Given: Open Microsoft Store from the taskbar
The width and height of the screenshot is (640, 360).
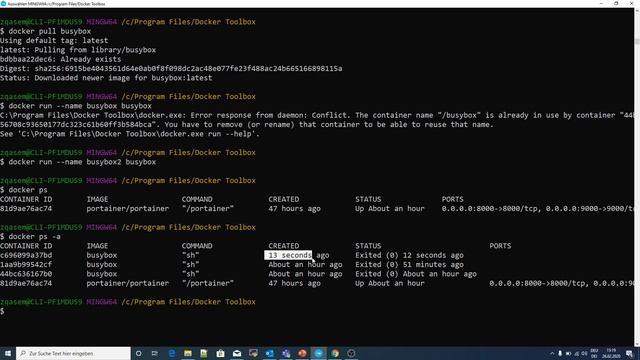Looking at the screenshot, I should tap(220, 353).
